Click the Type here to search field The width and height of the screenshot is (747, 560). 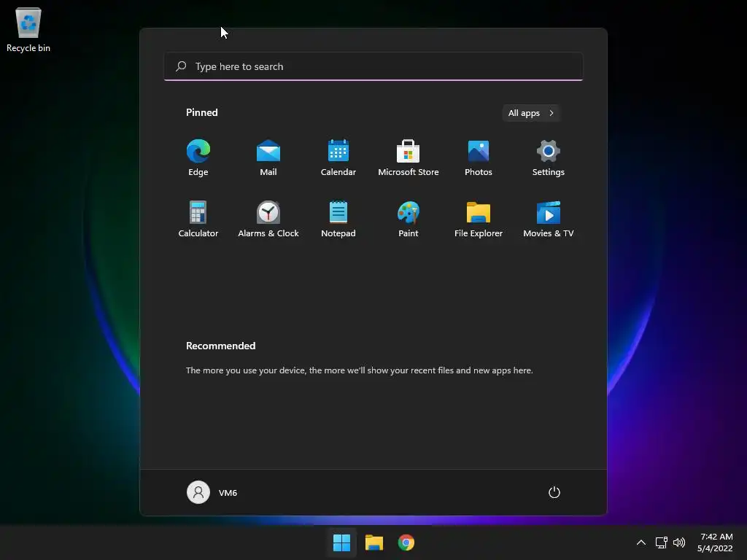click(x=373, y=66)
